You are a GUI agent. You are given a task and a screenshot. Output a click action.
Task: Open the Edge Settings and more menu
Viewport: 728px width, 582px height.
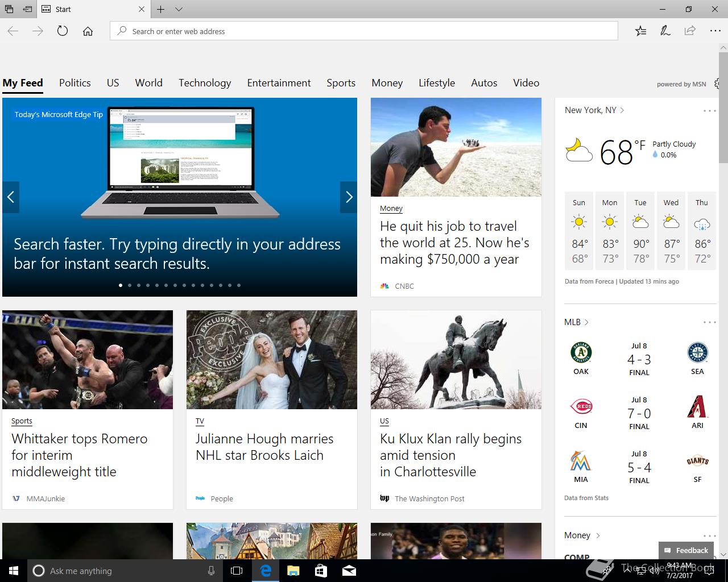click(715, 31)
